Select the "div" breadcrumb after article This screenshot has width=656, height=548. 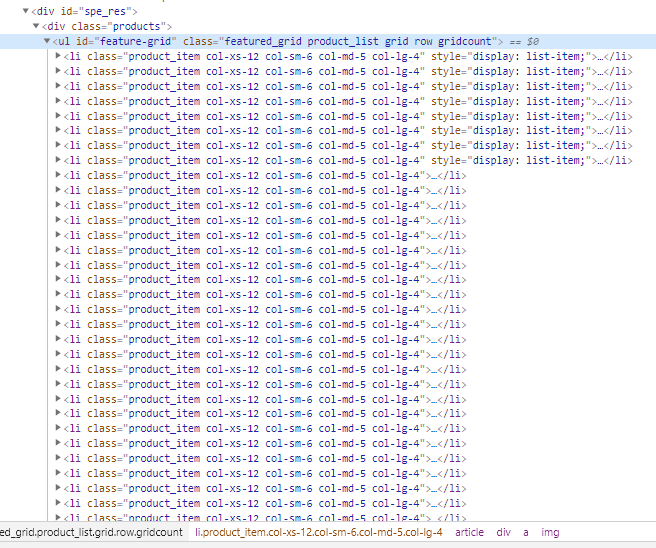pos(504,532)
